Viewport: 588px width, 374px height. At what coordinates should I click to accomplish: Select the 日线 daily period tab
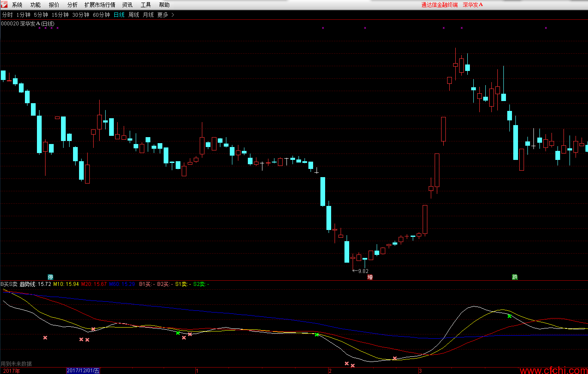[119, 15]
